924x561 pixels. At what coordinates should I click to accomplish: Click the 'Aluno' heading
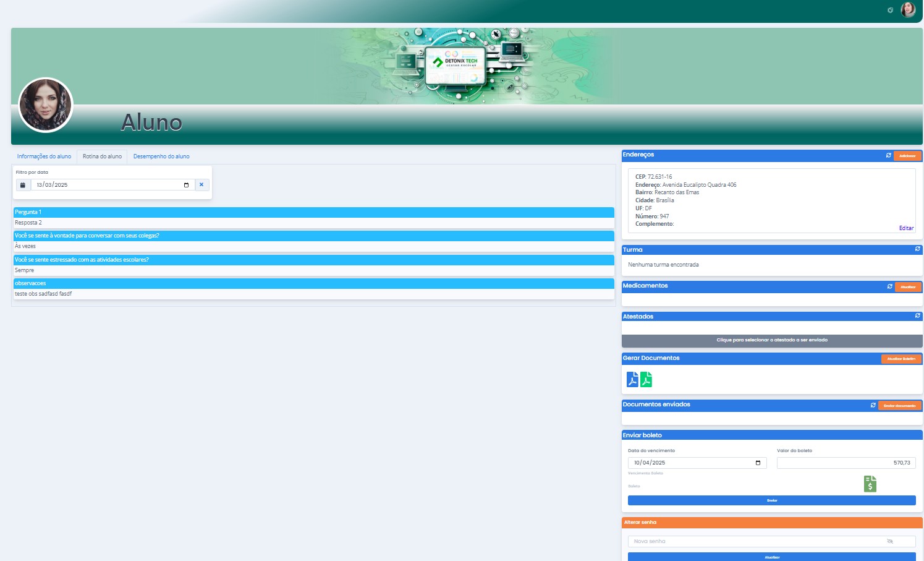[151, 122]
